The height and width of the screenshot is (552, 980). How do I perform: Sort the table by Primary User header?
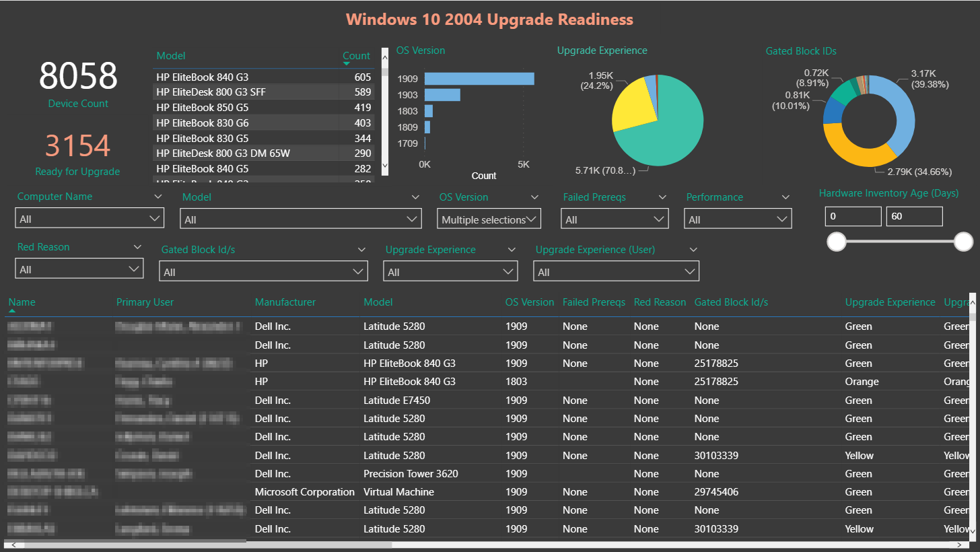point(145,302)
